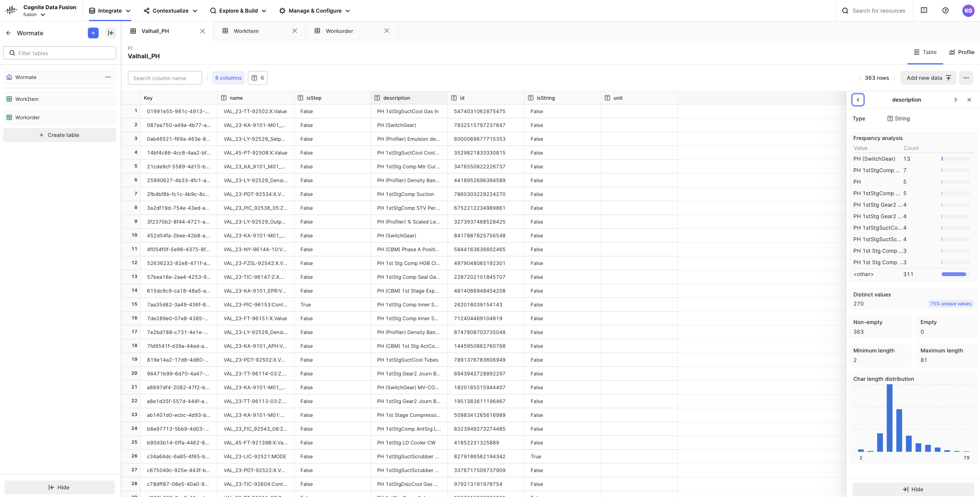Open the Workorder table in sidebar
The width and height of the screenshot is (980, 497).
(59, 117)
